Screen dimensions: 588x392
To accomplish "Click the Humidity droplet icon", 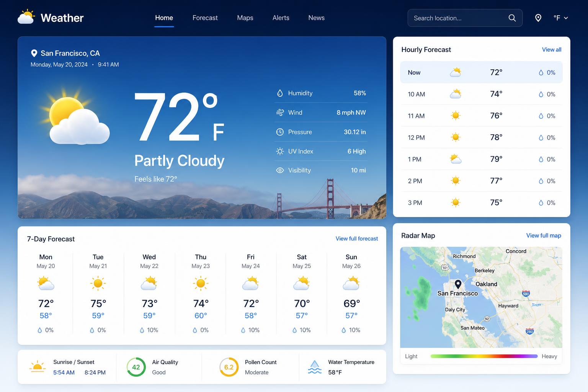I will pos(280,93).
